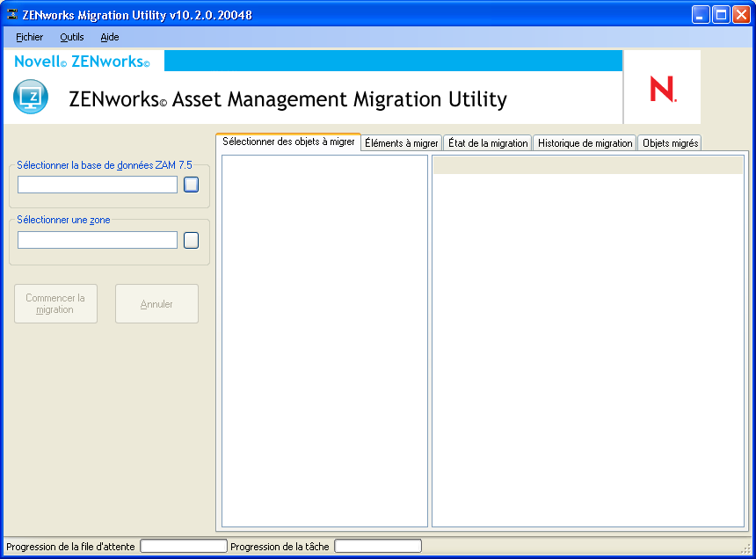This screenshot has height=559, width=756.
Task: Click the red Novell N logo
Action: click(663, 89)
